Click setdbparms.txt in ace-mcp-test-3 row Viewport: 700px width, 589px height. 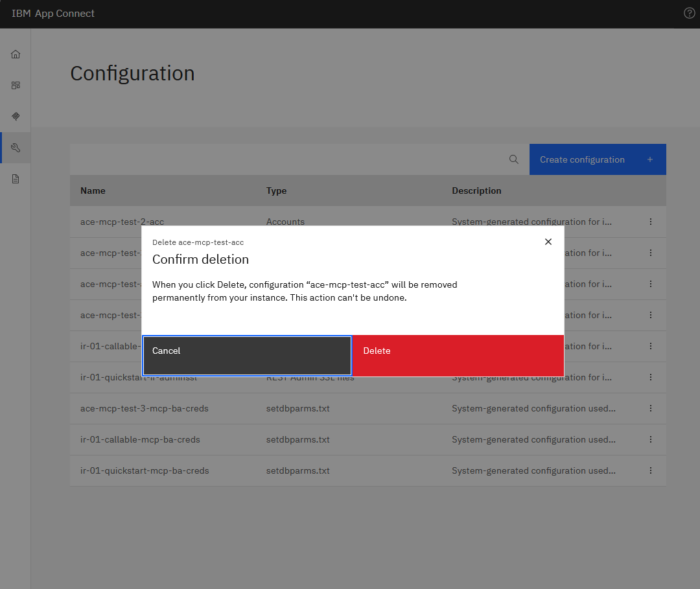pyautogui.click(x=297, y=408)
